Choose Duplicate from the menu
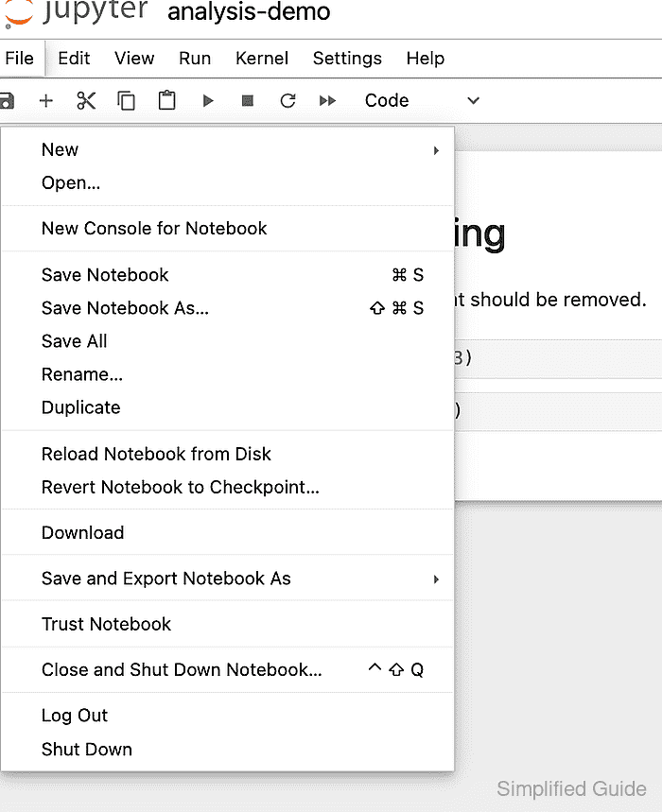662x812 pixels. [227, 407]
